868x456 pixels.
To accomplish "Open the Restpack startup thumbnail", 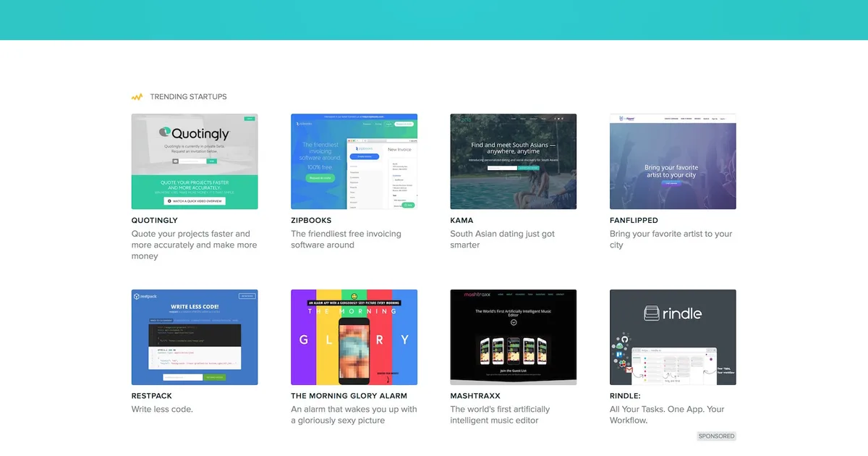I will [195, 337].
